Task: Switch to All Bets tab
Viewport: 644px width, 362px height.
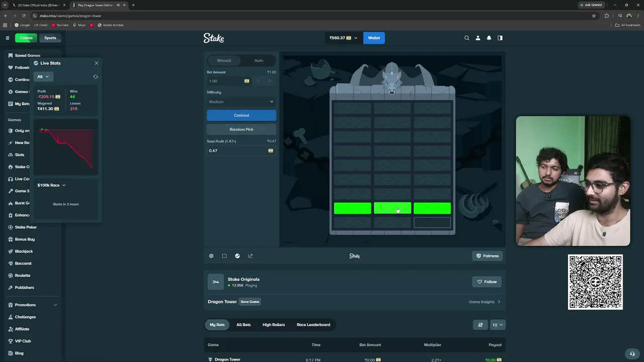Action: click(244, 325)
